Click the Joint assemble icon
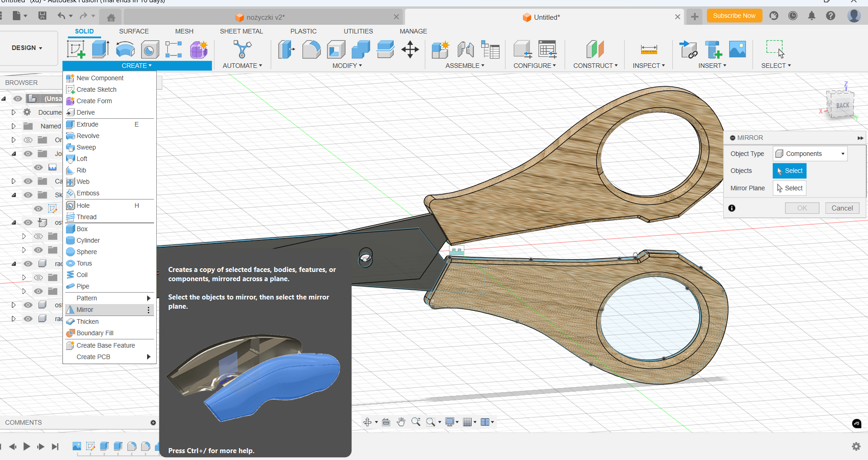868x460 pixels. point(466,50)
